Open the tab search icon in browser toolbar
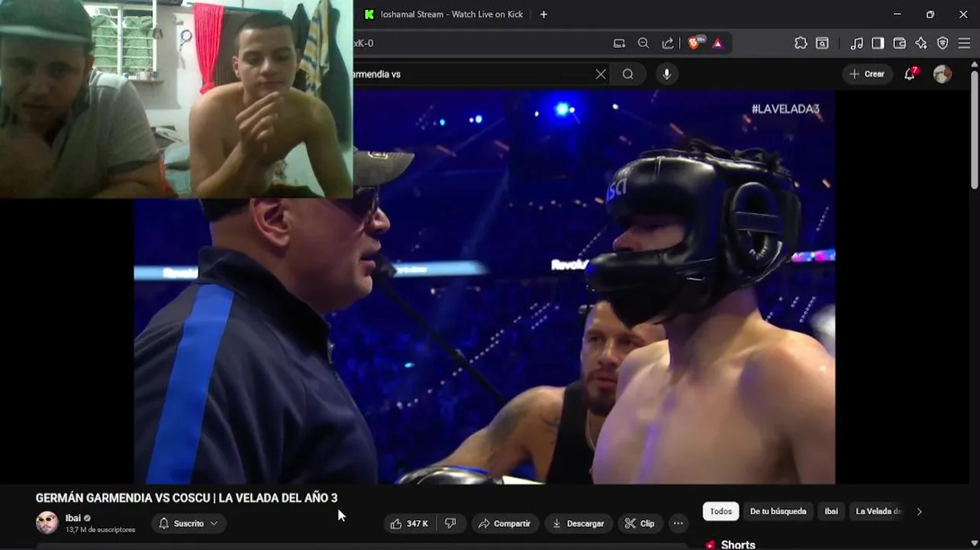Screen dimensions: 980x550 click(822, 44)
